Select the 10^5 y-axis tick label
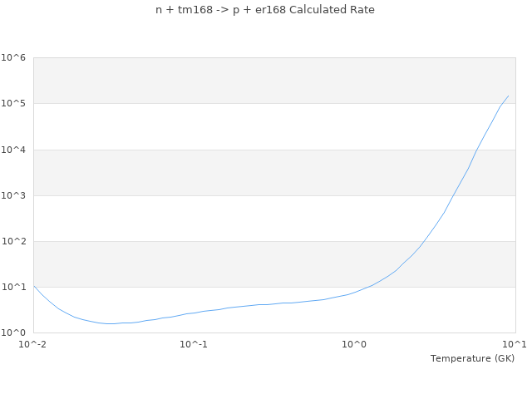 click(x=13, y=104)
